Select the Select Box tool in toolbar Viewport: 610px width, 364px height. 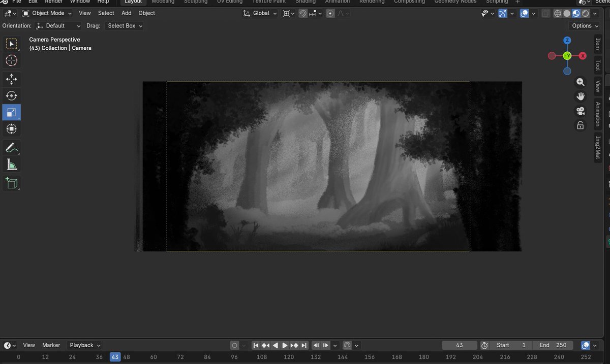(x=11, y=44)
